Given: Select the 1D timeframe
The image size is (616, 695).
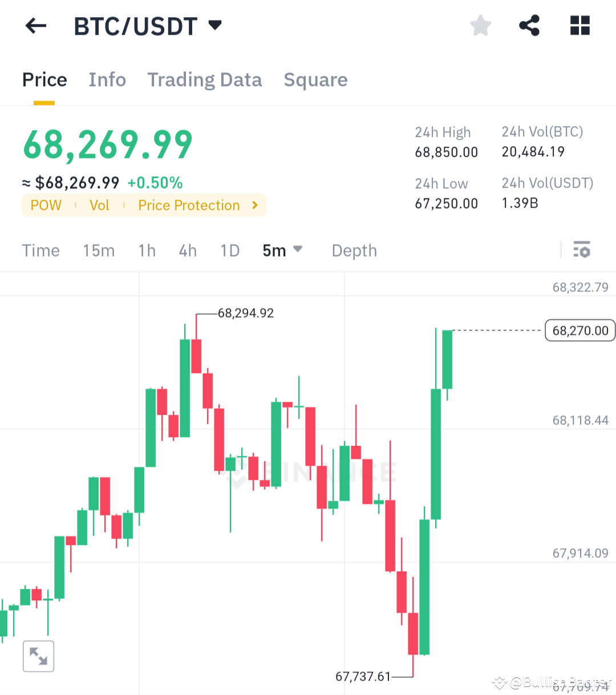Looking at the screenshot, I should coord(229,250).
